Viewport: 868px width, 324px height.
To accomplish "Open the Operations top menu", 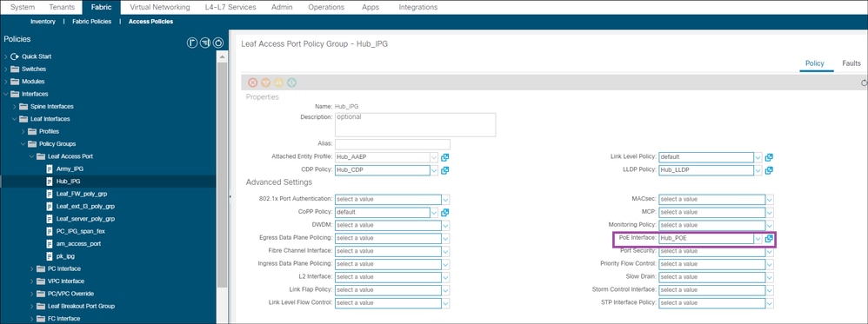I will tap(326, 7).
